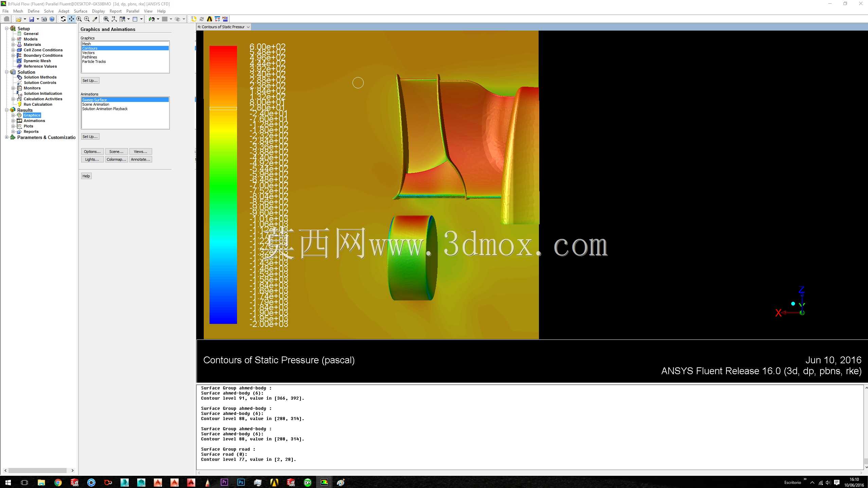Click the Lights... button
The height and width of the screenshot is (488, 868).
pyautogui.click(x=92, y=159)
